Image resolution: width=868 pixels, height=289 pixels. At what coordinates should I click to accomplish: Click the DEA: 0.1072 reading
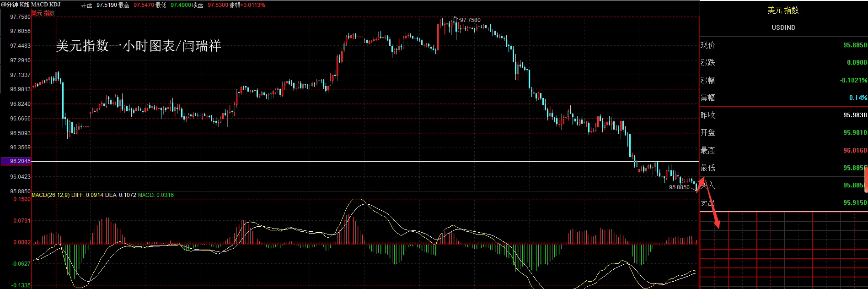(121, 195)
